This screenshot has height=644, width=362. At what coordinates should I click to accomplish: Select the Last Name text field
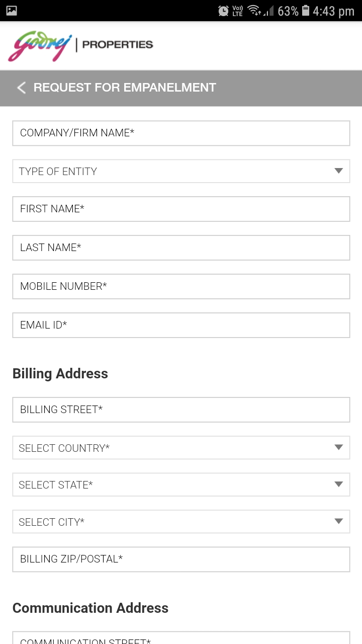pos(181,248)
